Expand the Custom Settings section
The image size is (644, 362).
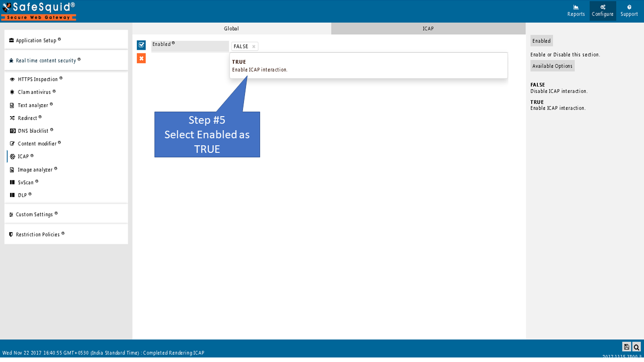pos(34,214)
